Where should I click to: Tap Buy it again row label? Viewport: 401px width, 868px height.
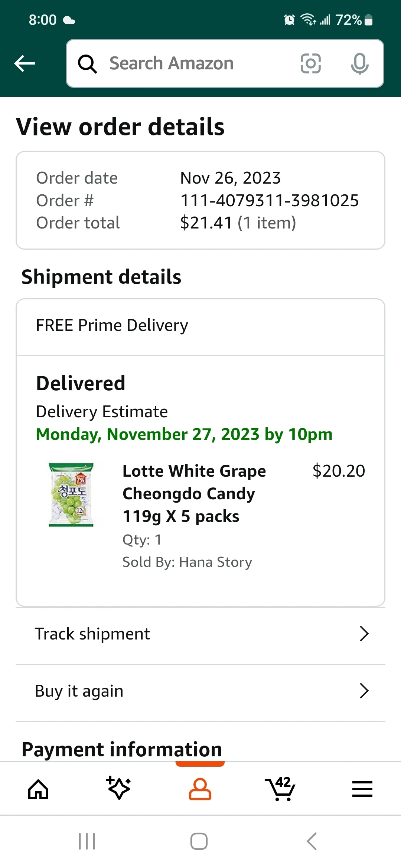coord(79,691)
